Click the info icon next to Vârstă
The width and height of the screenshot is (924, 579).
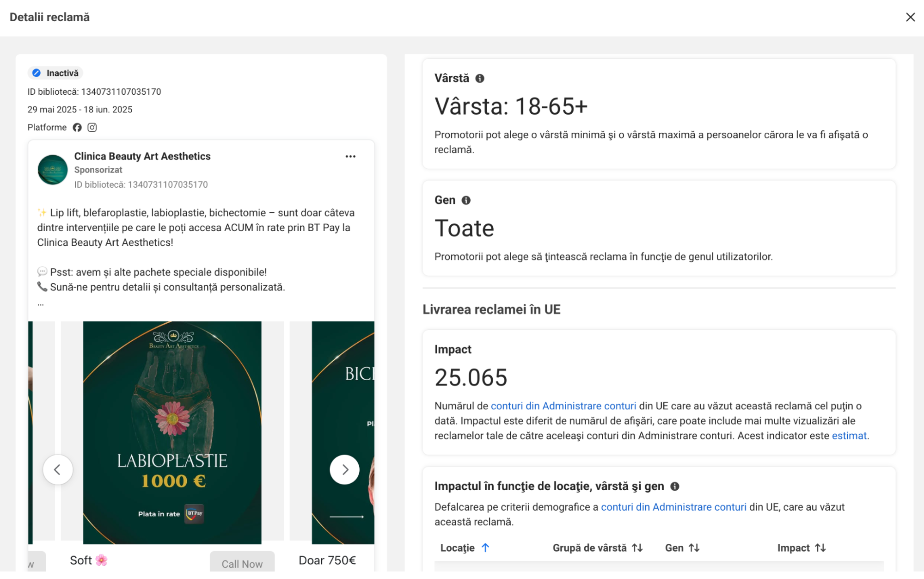click(x=480, y=79)
